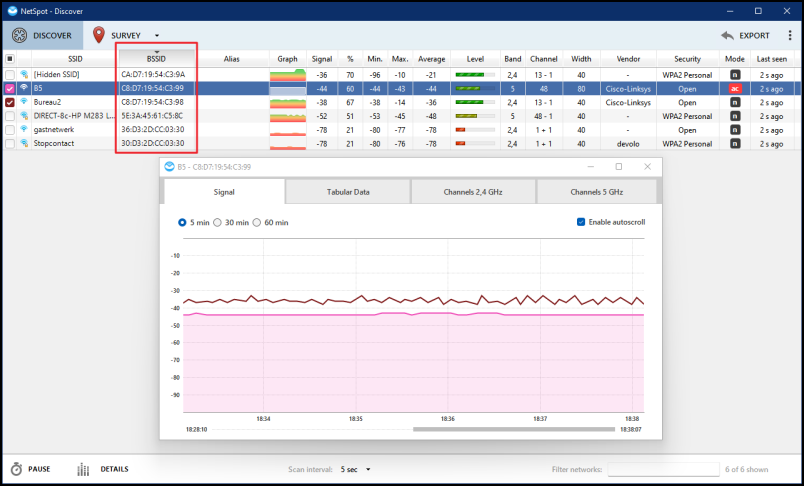Open the Scan interval 5 sec dropdown
The height and width of the screenshot is (486, 804).
[x=355, y=469]
